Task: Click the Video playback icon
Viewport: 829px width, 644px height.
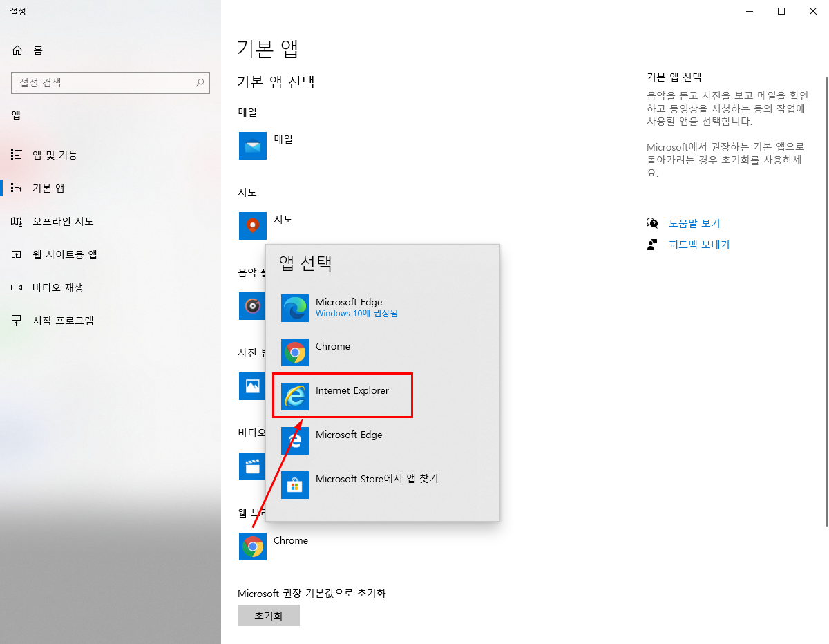Action: point(17,287)
